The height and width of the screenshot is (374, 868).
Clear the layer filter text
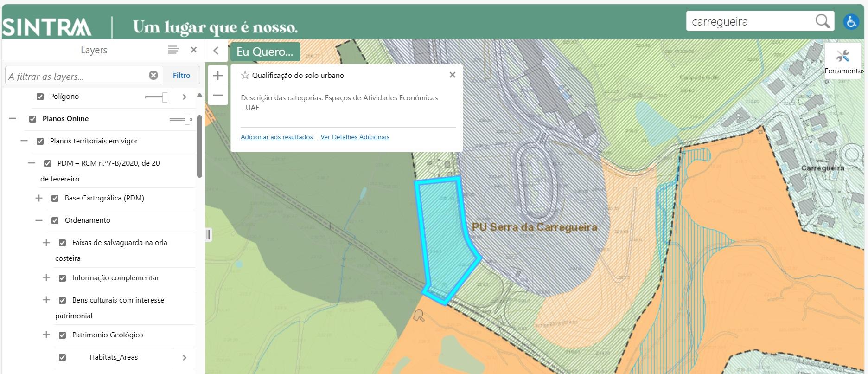[x=153, y=75]
